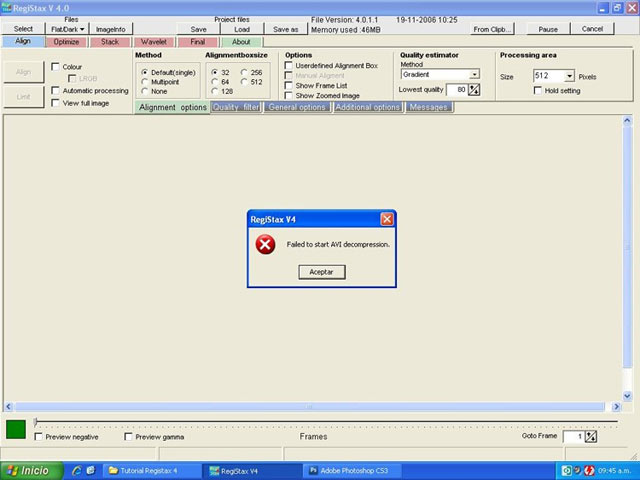Image resolution: width=640 pixels, height=480 pixels.
Task: Click the green status indicator square
Action: pyautogui.click(x=16, y=430)
